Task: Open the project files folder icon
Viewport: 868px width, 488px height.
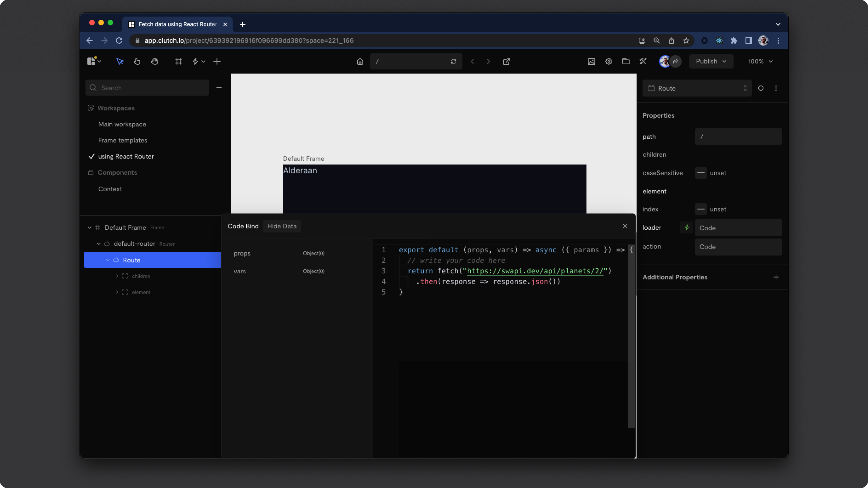Action: click(626, 61)
